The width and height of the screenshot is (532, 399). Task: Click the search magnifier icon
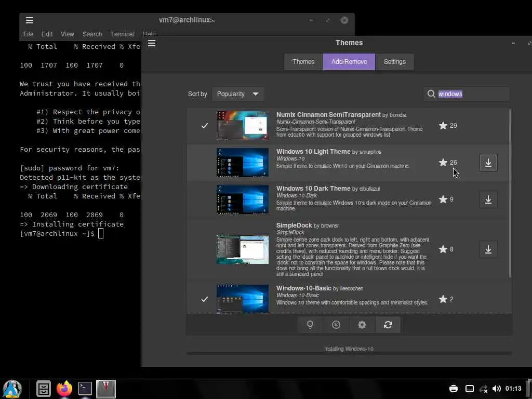click(431, 94)
